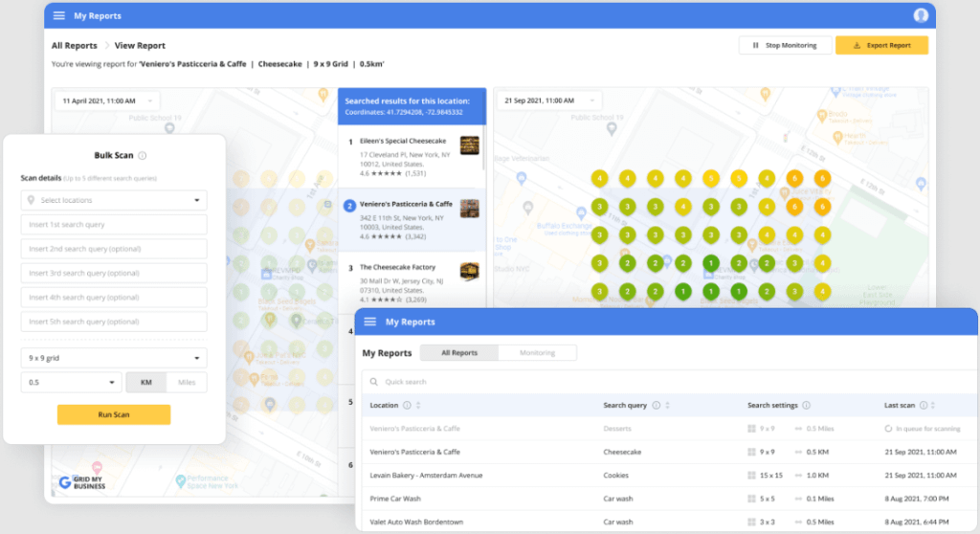Open hamburger menu in lower My Reports window
The width and height of the screenshot is (980, 534).
click(370, 323)
